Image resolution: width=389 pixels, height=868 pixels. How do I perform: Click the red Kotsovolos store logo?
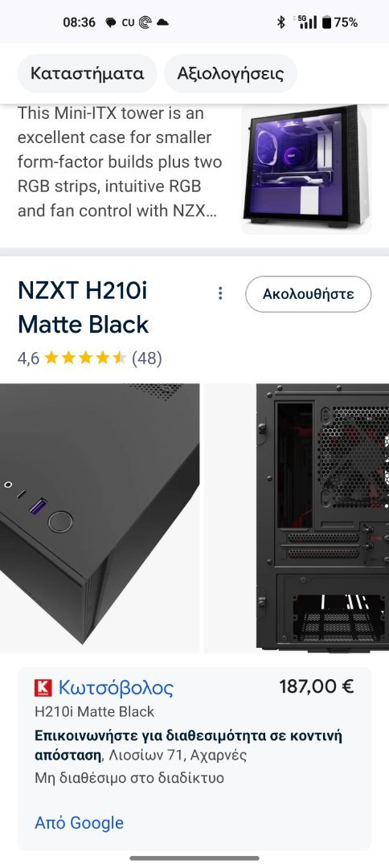click(43, 688)
